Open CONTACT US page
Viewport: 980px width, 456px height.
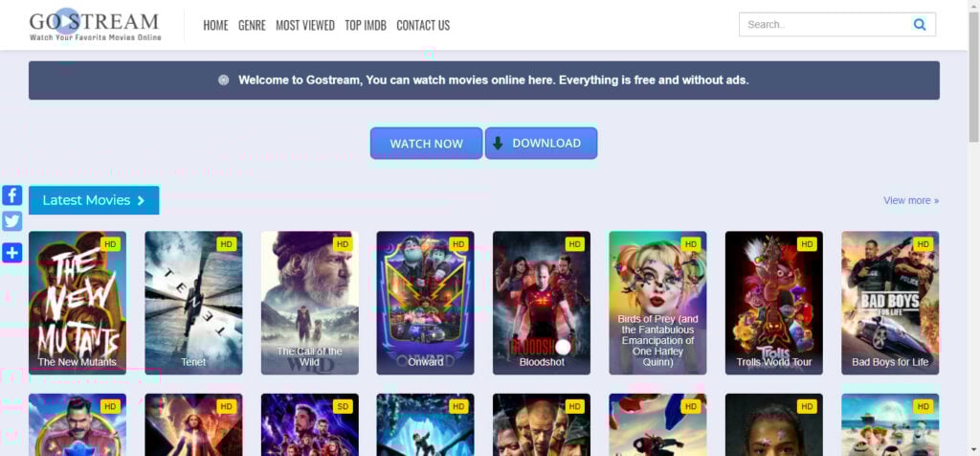tap(423, 26)
